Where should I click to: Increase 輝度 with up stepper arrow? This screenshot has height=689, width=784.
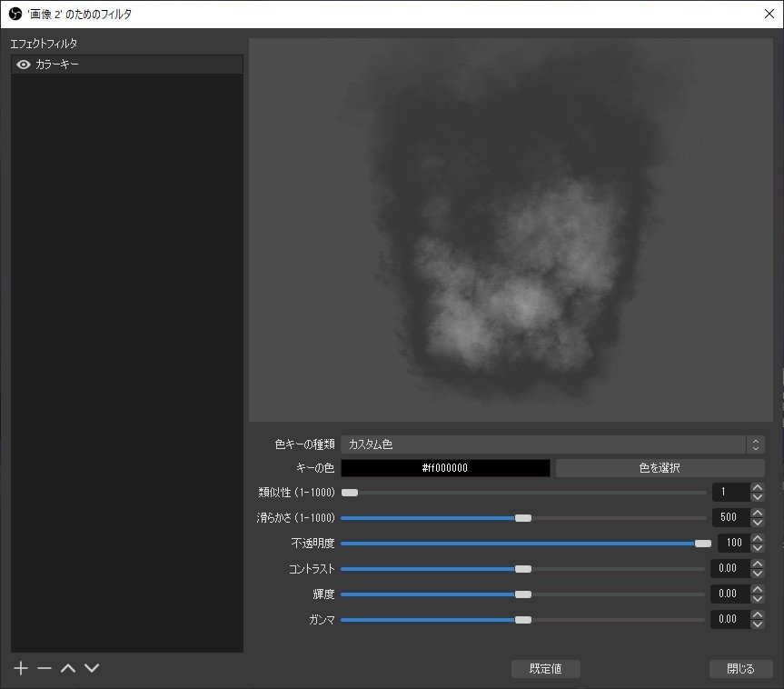(x=758, y=589)
